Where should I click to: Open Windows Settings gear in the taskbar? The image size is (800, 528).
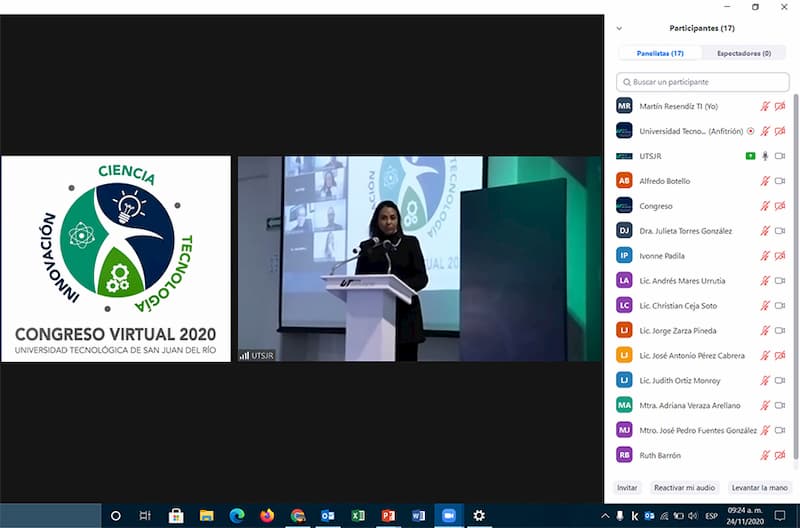click(479, 516)
